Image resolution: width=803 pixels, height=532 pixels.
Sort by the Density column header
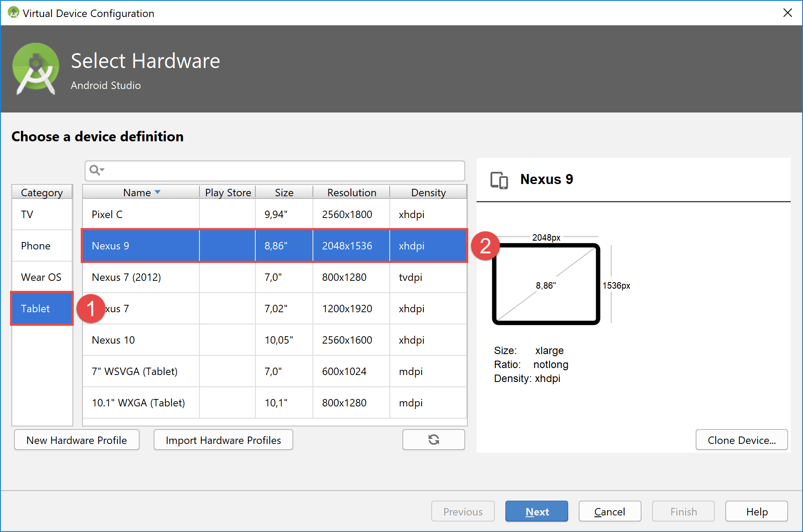click(428, 192)
